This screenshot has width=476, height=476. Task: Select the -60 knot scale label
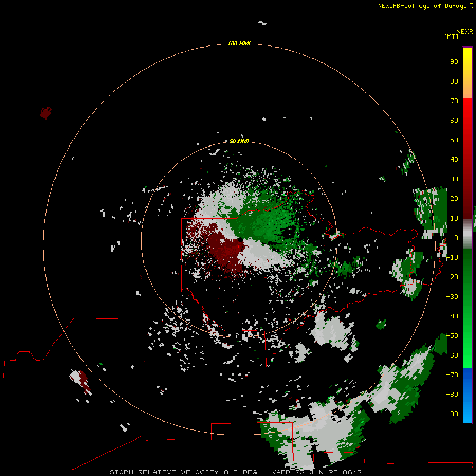click(x=452, y=355)
